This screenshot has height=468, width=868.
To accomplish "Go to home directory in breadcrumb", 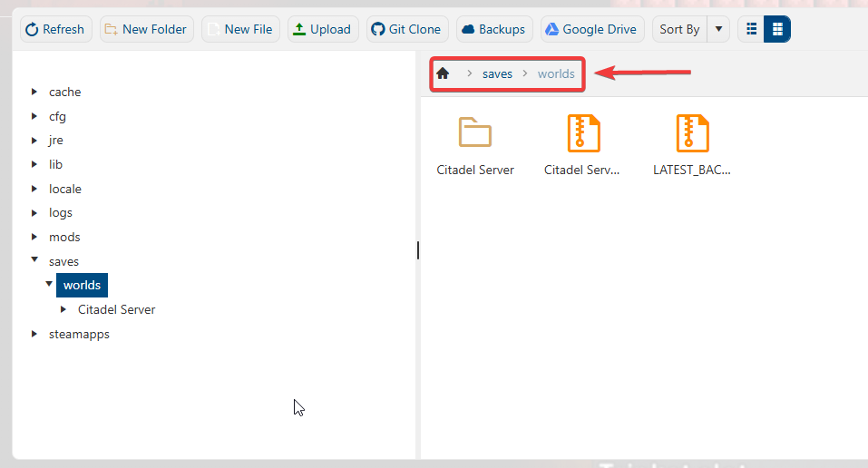I will click(x=443, y=73).
